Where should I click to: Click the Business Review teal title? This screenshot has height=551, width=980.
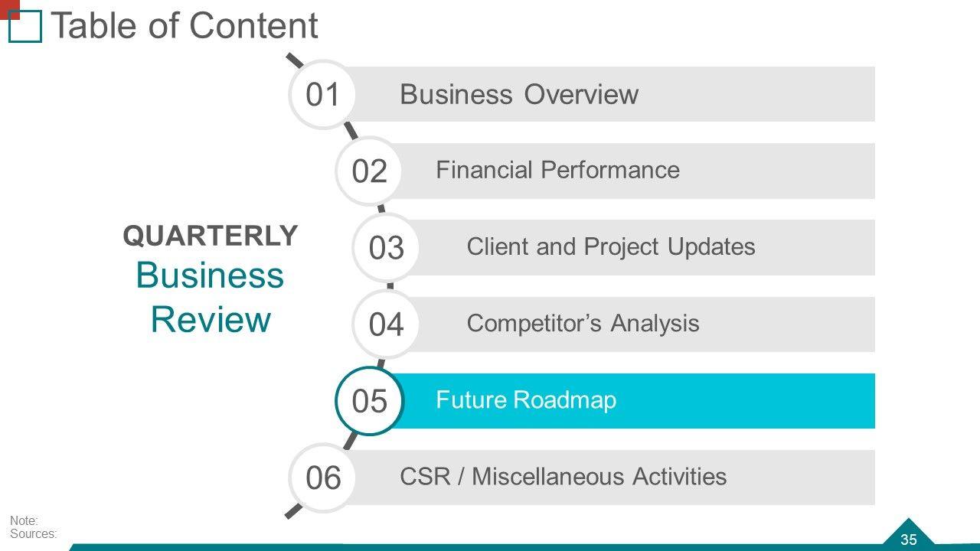(x=210, y=297)
